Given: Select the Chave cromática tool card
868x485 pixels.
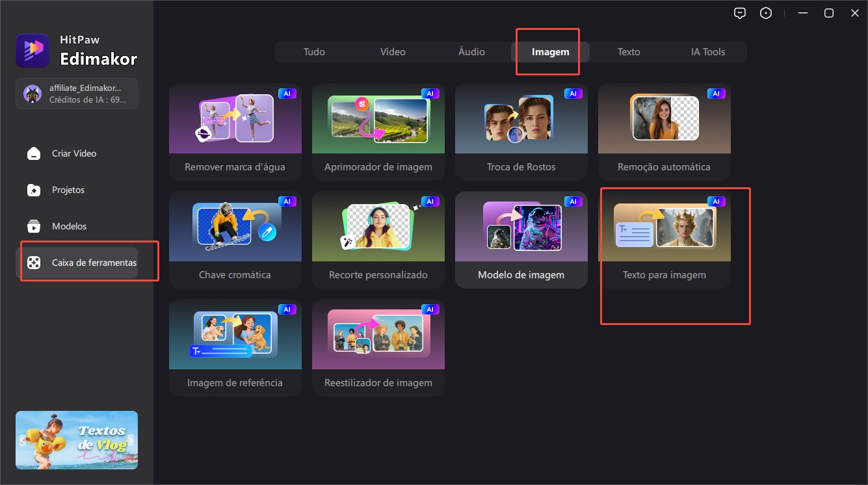Looking at the screenshot, I should coord(235,239).
